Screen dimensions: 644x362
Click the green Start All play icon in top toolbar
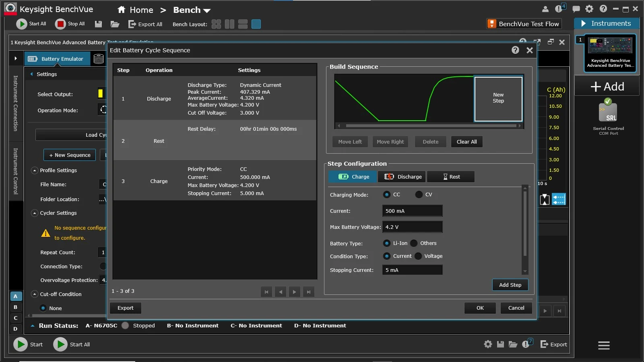tap(21, 24)
